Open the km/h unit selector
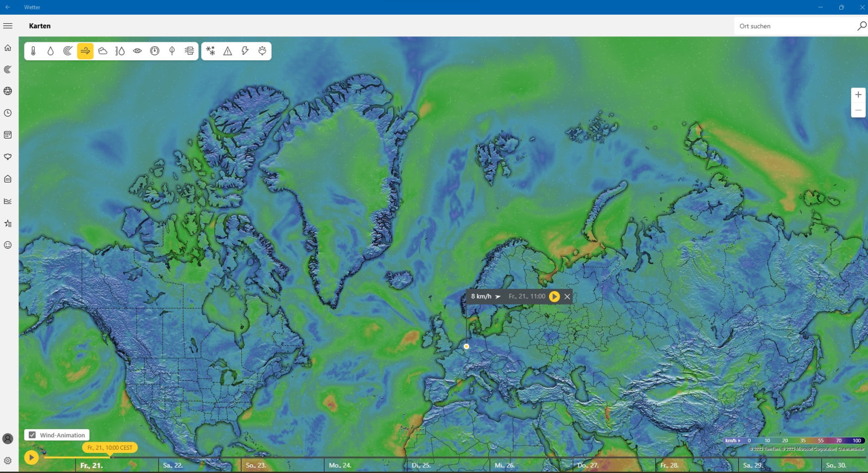This screenshot has width=868, height=473. 732,440
